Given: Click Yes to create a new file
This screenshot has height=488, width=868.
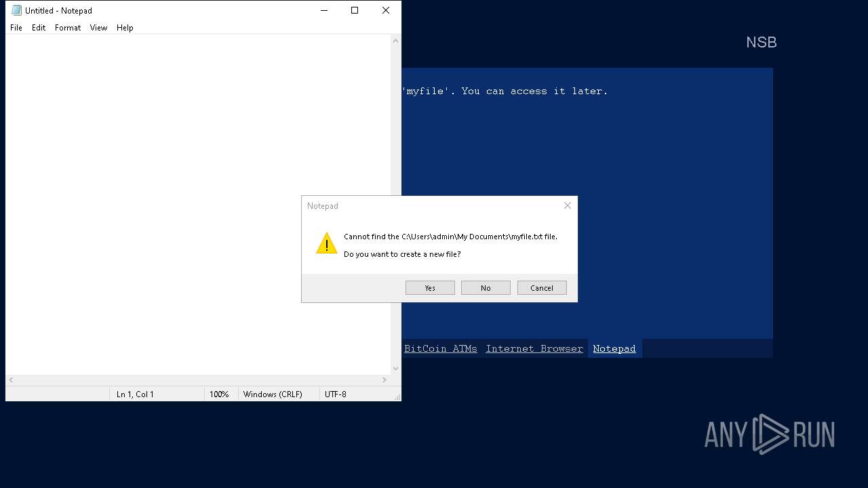Looking at the screenshot, I should pos(430,288).
